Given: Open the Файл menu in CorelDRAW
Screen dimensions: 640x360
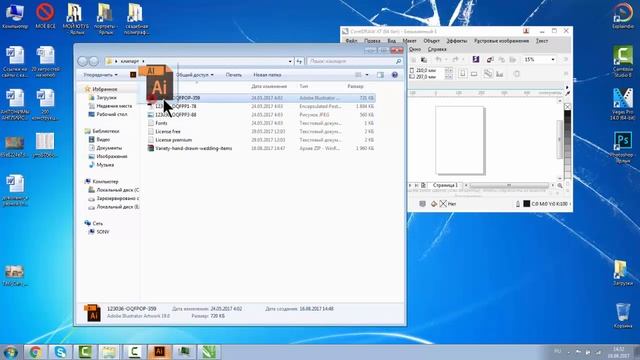Looking at the screenshot, I should pyautogui.click(x=351, y=41).
